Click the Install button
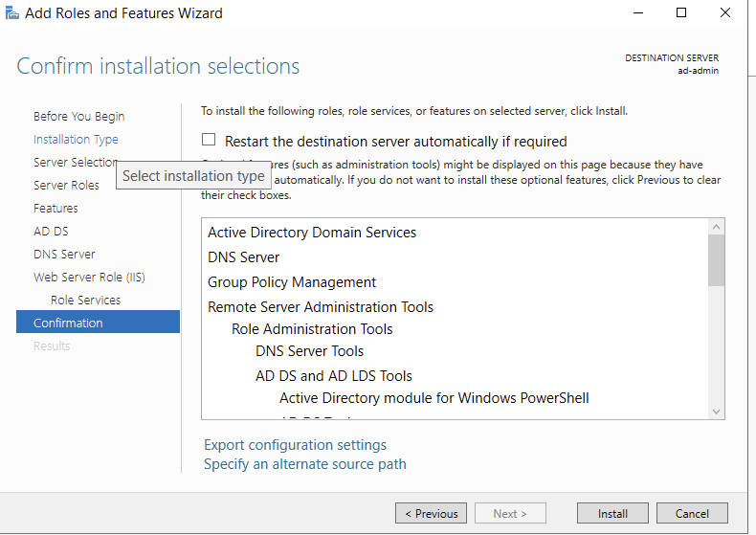This screenshot has width=756, height=535. pos(612,513)
